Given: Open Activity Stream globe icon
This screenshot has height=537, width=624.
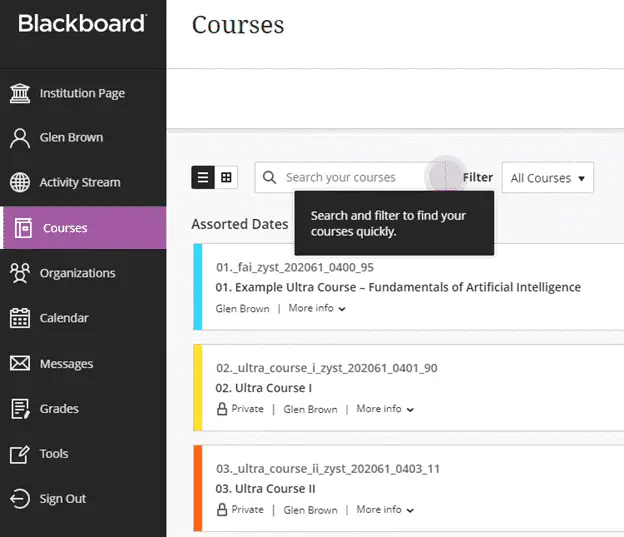Looking at the screenshot, I should 20,182.
